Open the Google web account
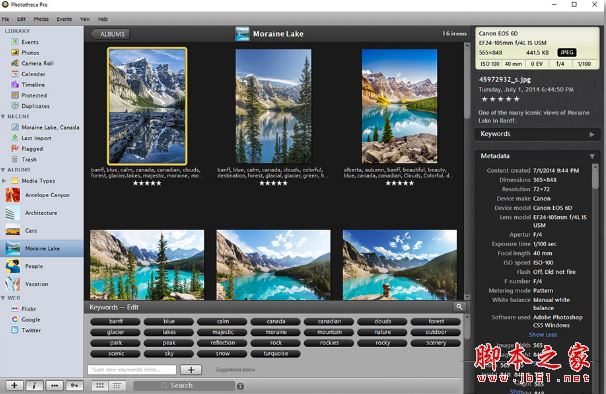 click(x=30, y=319)
